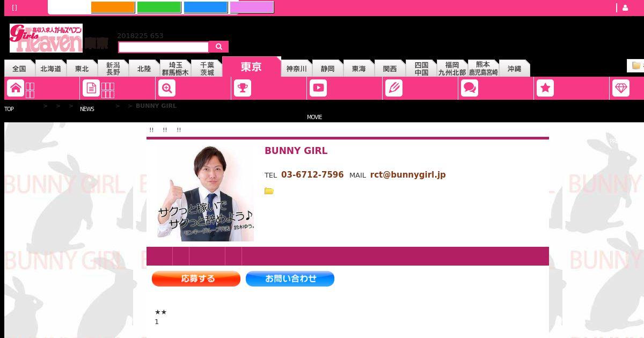644x338 pixels.
Task: Select the 福岡 九州北部 region tab
Action: pos(452,69)
